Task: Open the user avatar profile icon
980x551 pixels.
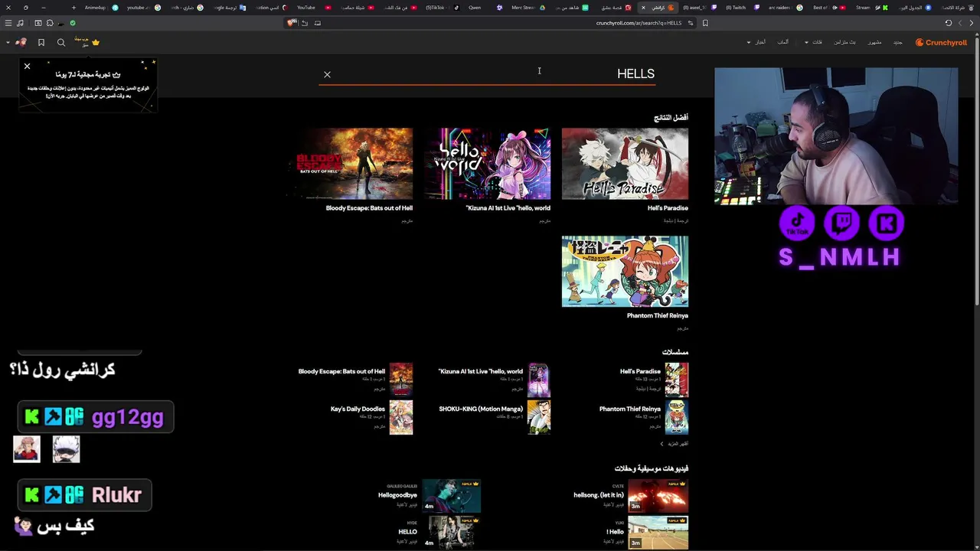Action: coord(21,42)
